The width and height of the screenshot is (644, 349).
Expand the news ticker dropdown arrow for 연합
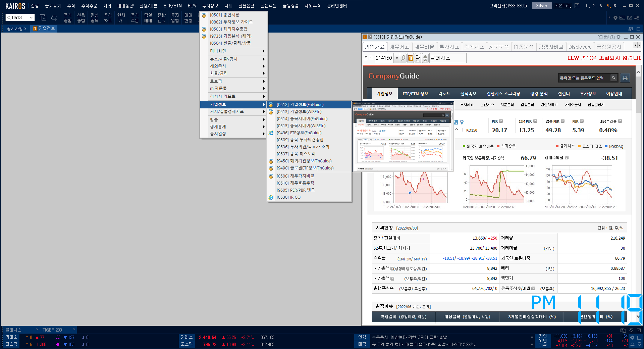coord(532,337)
